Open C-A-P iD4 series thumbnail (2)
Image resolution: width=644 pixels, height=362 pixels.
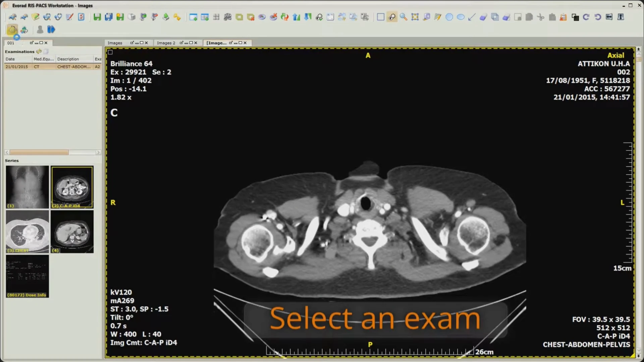coord(72,187)
